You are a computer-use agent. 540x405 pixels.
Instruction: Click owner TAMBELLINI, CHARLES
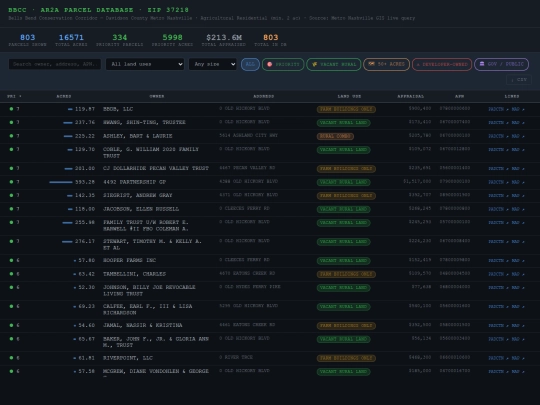134,274
